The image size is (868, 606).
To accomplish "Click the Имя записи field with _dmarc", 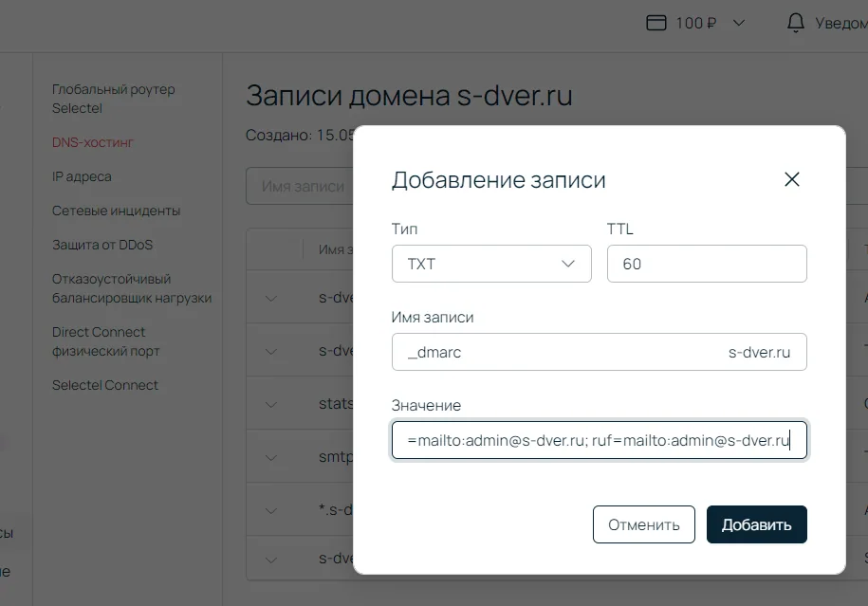I will click(599, 352).
